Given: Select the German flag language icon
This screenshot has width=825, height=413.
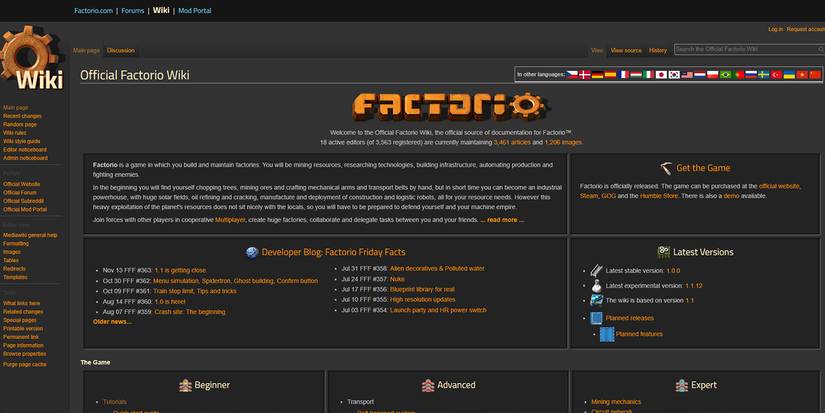Looking at the screenshot, I should 597,75.
